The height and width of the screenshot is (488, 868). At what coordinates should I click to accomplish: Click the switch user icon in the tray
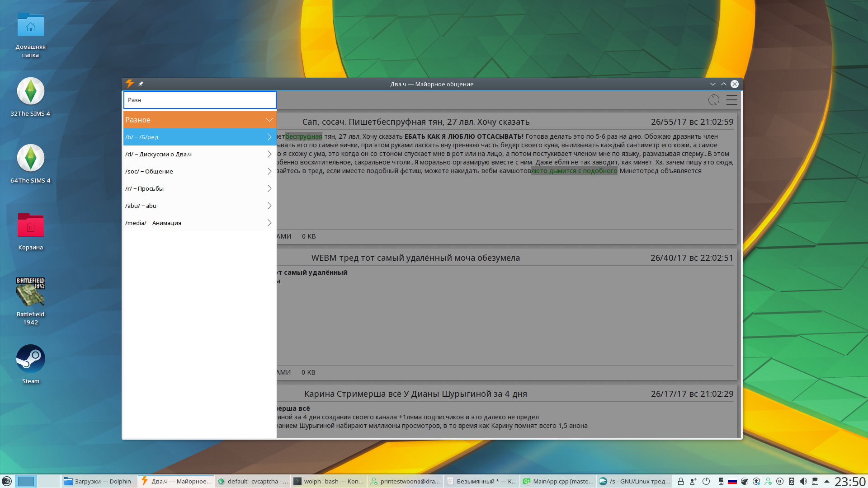pos(693,481)
